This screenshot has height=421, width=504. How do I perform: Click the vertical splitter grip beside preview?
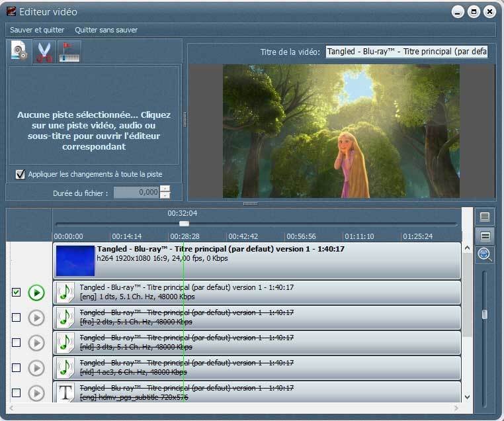pos(185,120)
